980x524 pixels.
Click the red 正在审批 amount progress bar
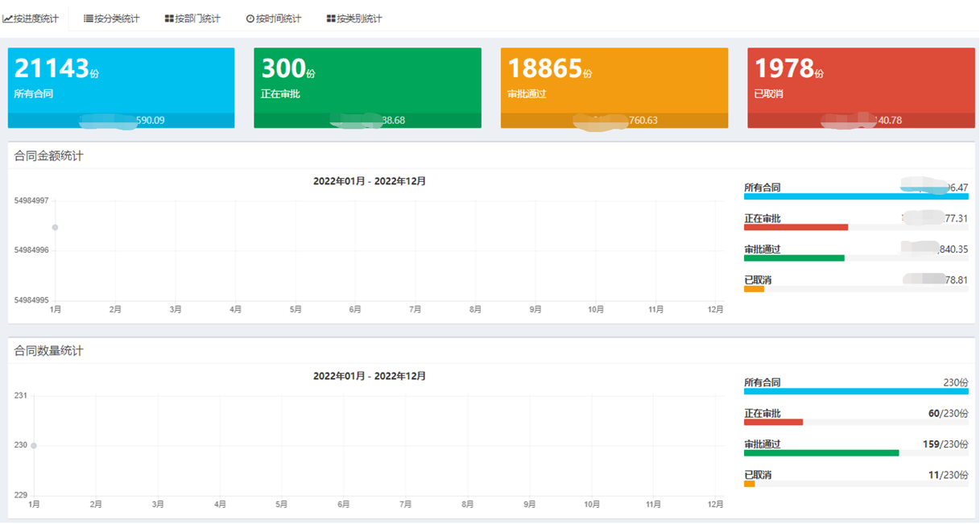click(x=796, y=228)
